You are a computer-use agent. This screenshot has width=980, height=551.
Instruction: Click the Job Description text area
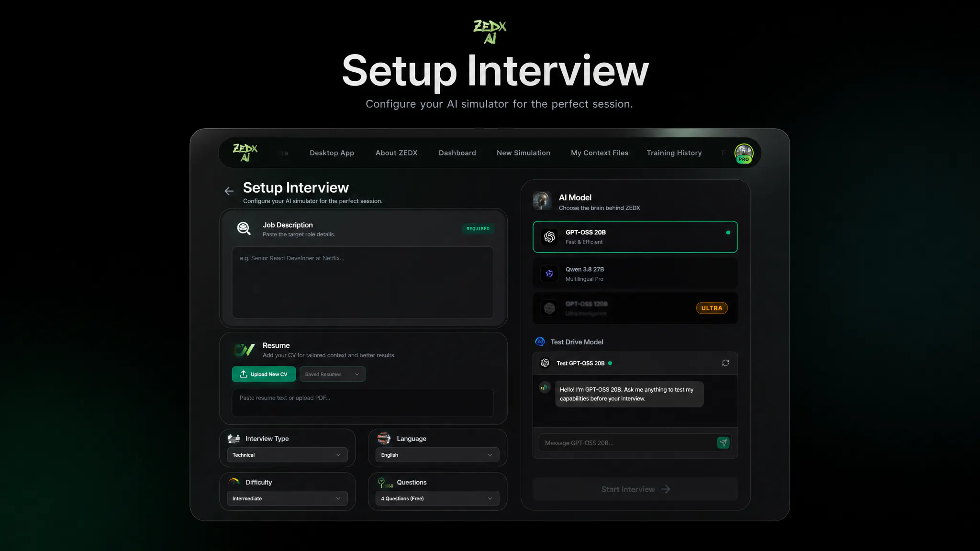[363, 283]
